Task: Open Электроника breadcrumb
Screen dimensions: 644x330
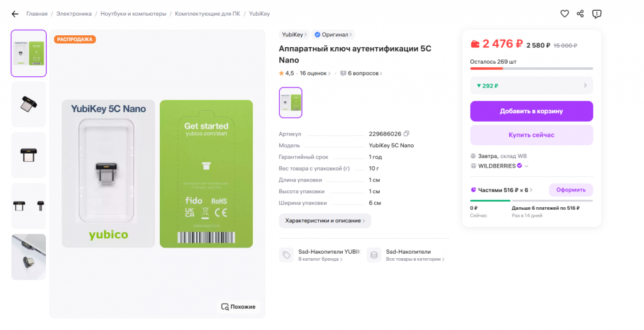Action: (x=74, y=14)
